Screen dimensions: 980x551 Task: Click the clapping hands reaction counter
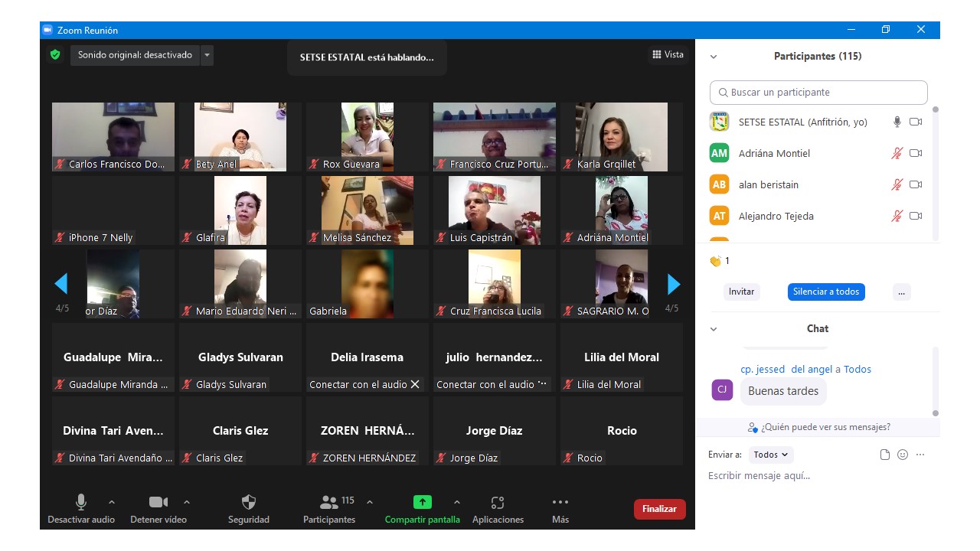click(x=719, y=261)
